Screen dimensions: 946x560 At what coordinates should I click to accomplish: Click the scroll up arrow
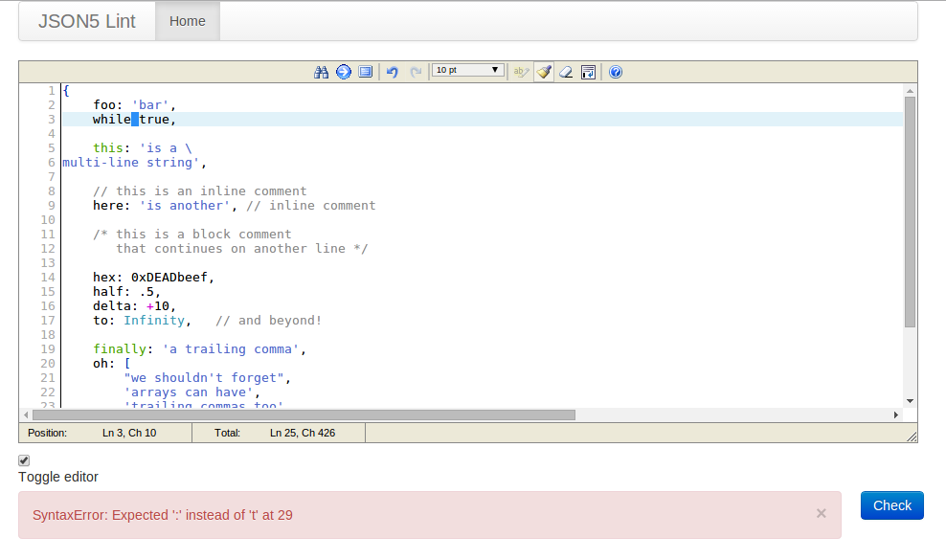[910, 91]
